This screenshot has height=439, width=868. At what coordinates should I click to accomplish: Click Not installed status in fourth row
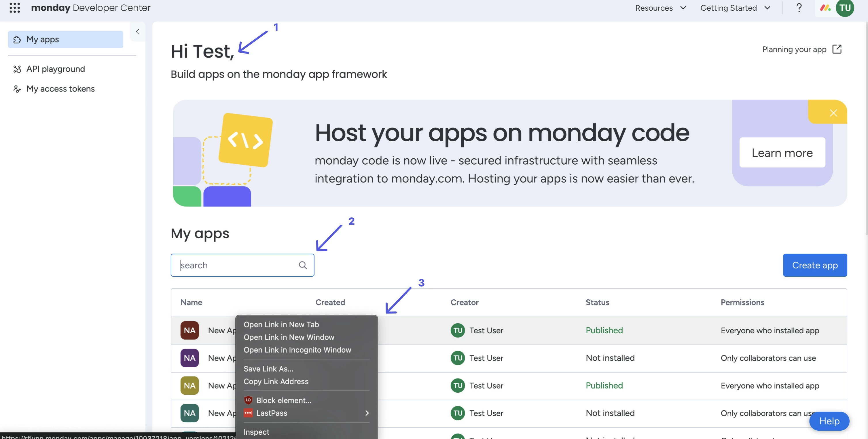click(x=610, y=413)
